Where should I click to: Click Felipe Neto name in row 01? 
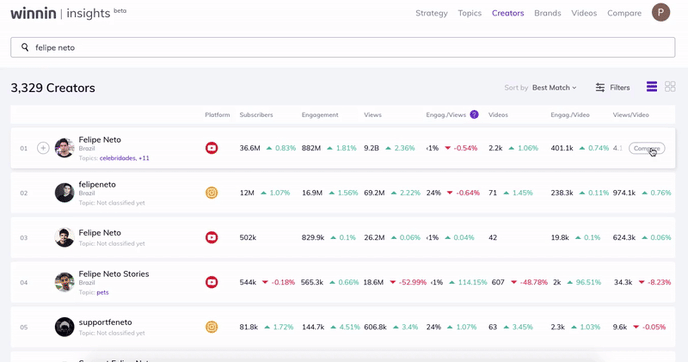click(100, 140)
